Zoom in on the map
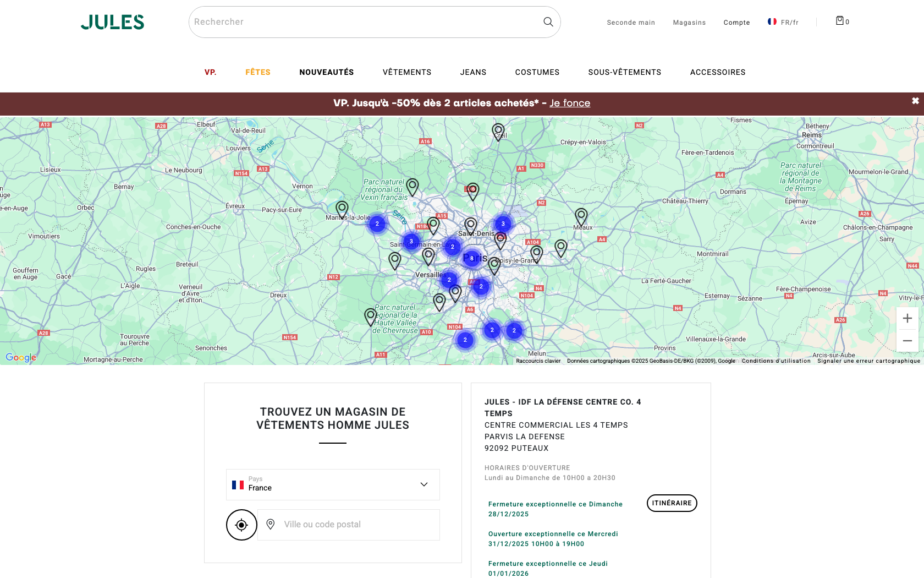The height and width of the screenshot is (578, 924). 907,319
